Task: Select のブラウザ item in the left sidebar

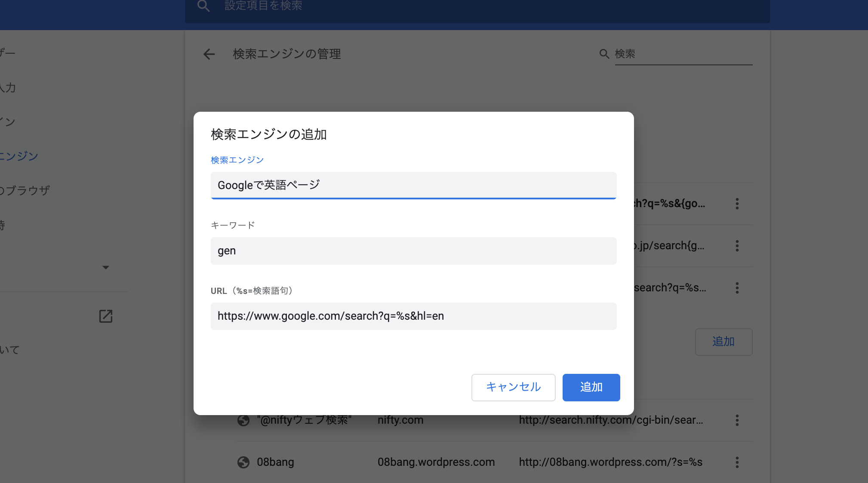Action: (25, 190)
